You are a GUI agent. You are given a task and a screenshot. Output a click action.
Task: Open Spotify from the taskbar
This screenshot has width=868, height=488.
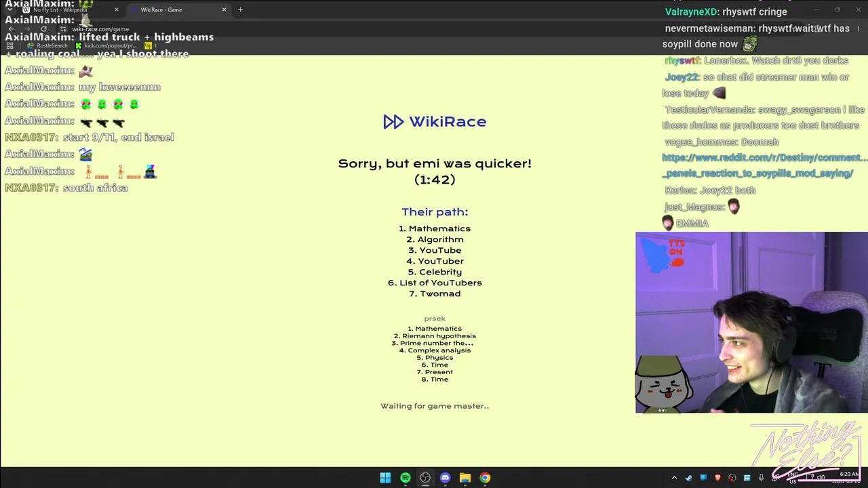click(x=406, y=478)
